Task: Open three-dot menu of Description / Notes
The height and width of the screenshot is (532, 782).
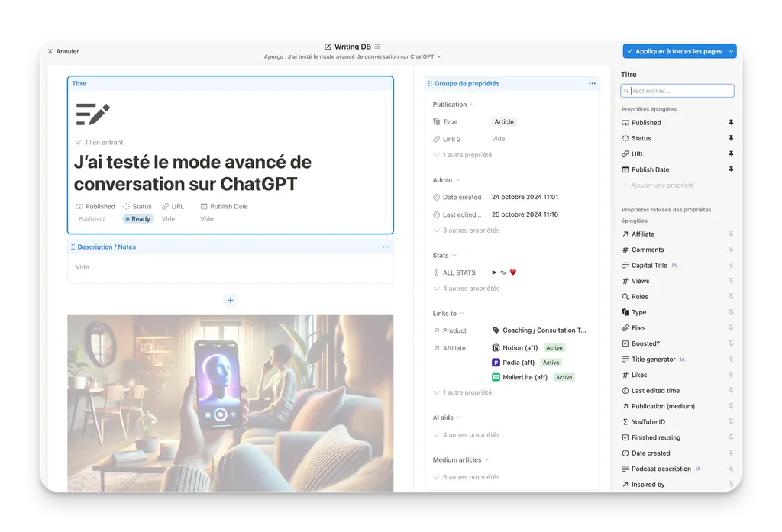Action: click(x=386, y=247)
